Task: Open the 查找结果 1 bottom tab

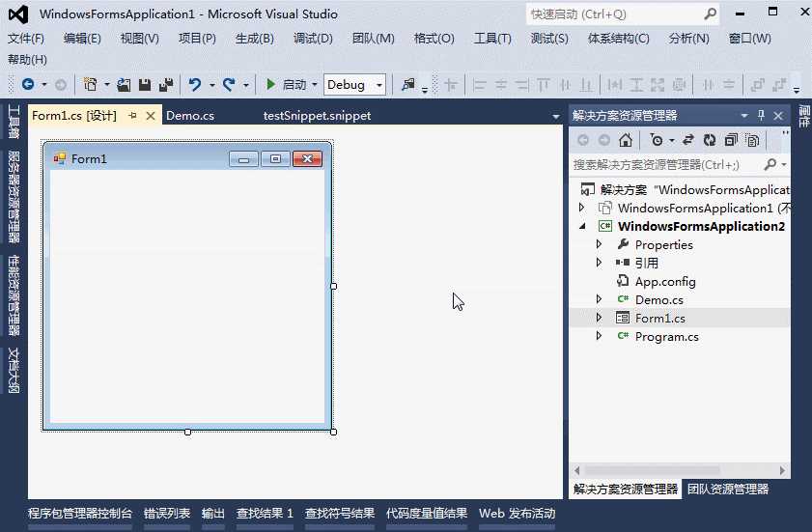Action: coord(265,514)
